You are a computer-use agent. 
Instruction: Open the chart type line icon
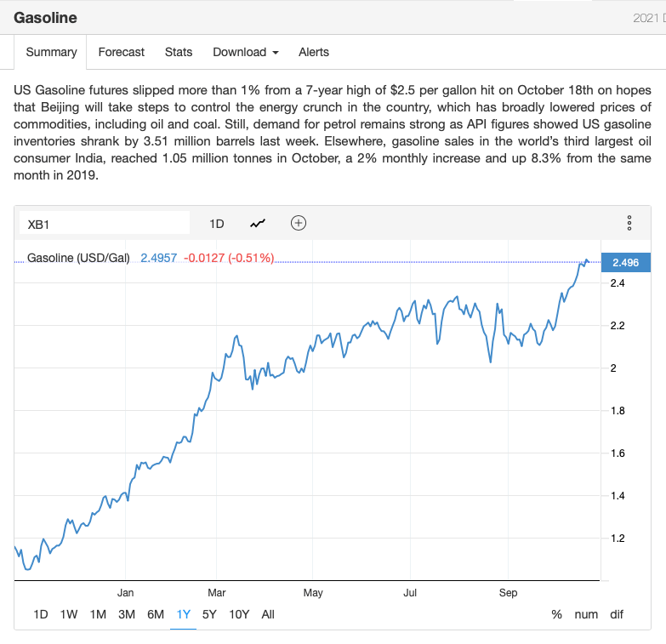pyautogui.click(x=258, y=224)
